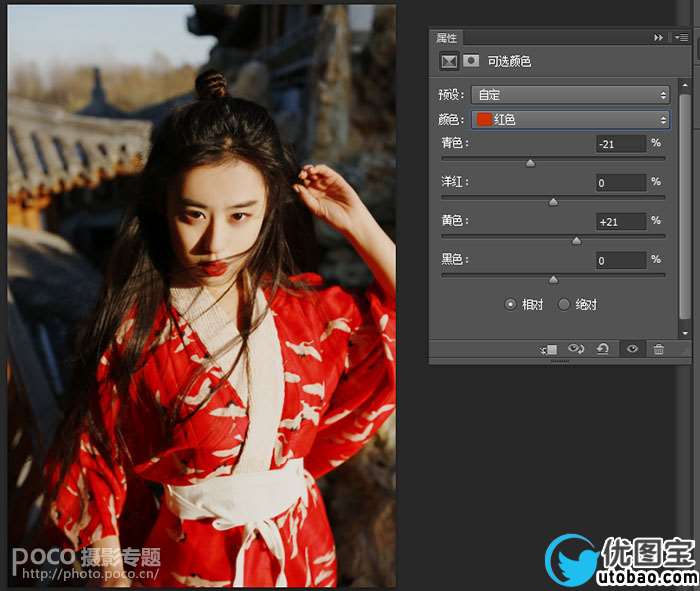Click the 青色 value field showing -21
Image resolution: width=700 pixels, height=591 pixels.
(621, 144)
